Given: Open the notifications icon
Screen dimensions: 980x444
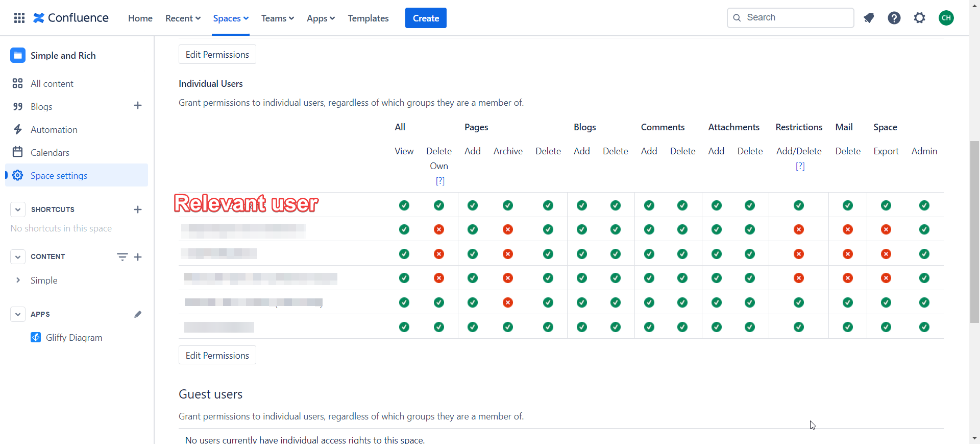Looking at the screenshot, I should [x=869, y=18].
